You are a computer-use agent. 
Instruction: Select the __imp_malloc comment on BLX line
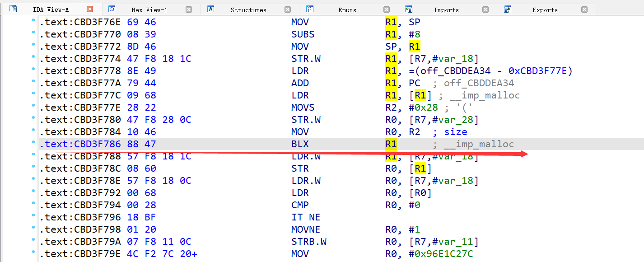(x=479, y=144)
